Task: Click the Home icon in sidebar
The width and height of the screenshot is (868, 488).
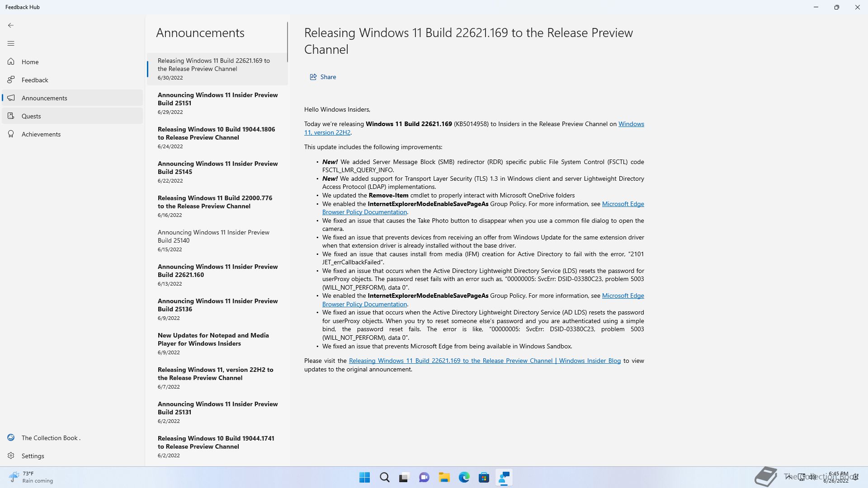Action: [x=11, y=61]
